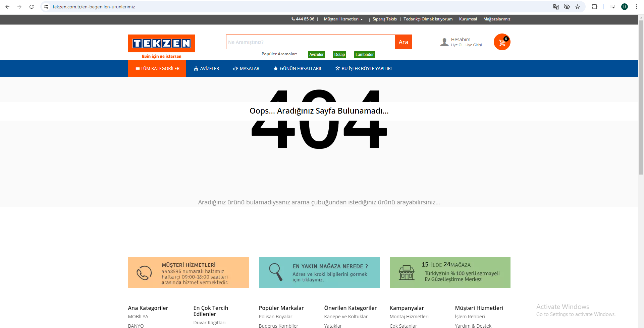644x328 pixels.
Task: Open the AVİZELER menu item
Action: [x=206, y=68]
